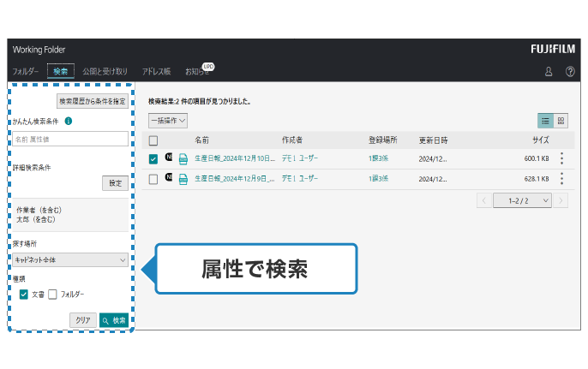The height and width of the screenshot is (369, 588).
Task: Open the フォルダー tab
Action: point(26,71)
